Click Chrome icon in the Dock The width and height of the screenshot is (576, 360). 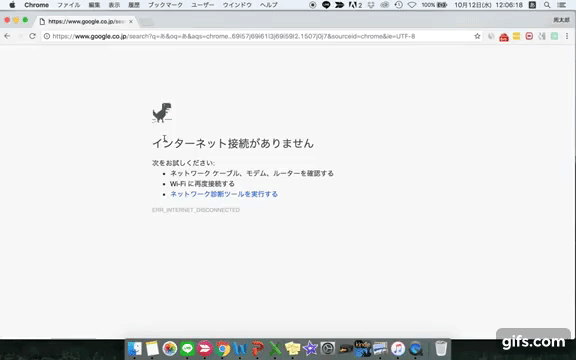(x=223, y=348)
